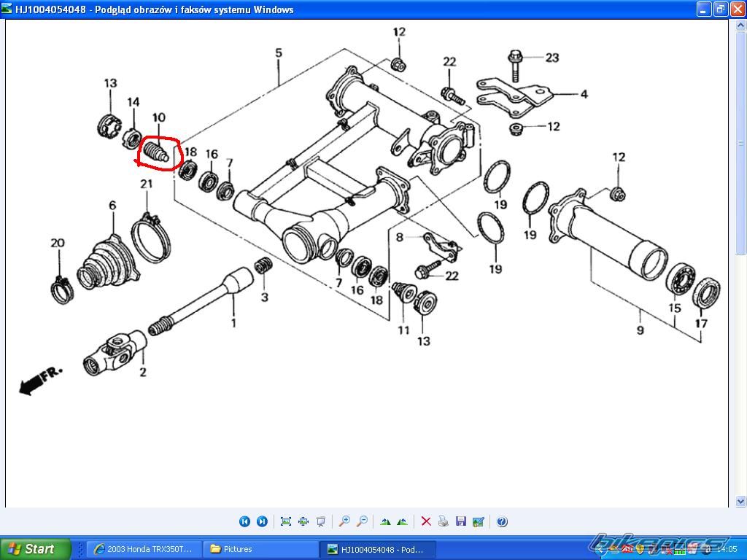This screenshot has width=747, height=560.
Task: Switch to the Pictures folder window
Action: [x=259, y=549]
